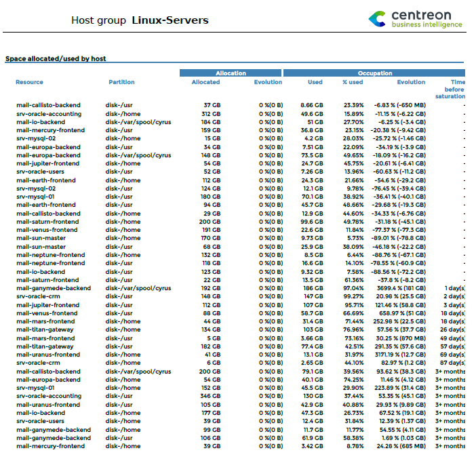
Task: Open mail-mercury-frontend disk-/home row at bottom
Action: (x=50, y=446)
